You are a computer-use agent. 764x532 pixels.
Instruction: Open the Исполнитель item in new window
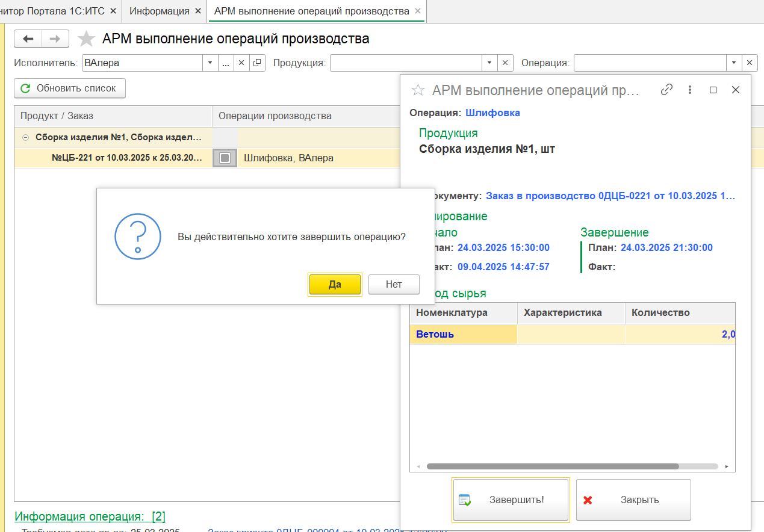(257, 63)
